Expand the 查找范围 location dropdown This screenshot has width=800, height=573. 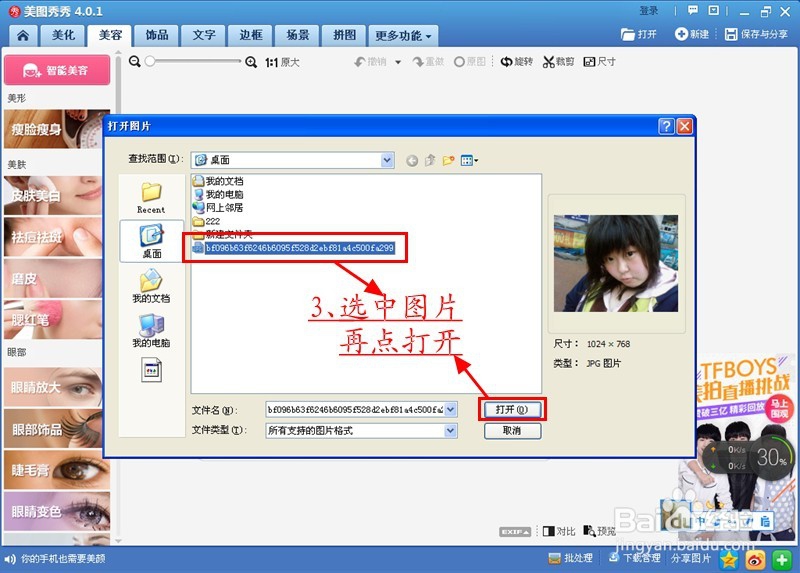pyautogui.click(x=387, y=160)
